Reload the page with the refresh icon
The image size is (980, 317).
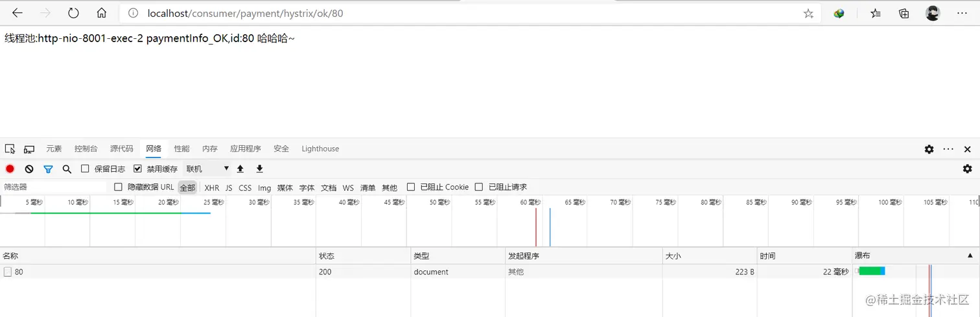pos(73,13)
